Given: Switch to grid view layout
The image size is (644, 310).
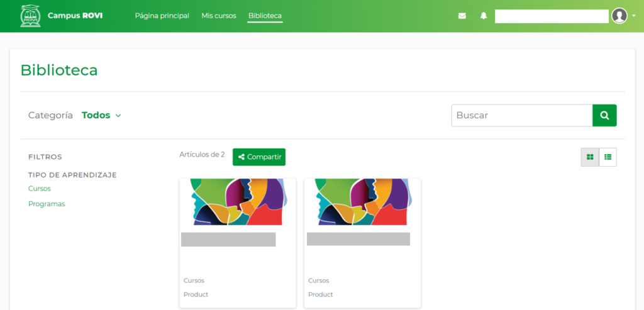Looking at the screenshot, I should tap(590, 157).
